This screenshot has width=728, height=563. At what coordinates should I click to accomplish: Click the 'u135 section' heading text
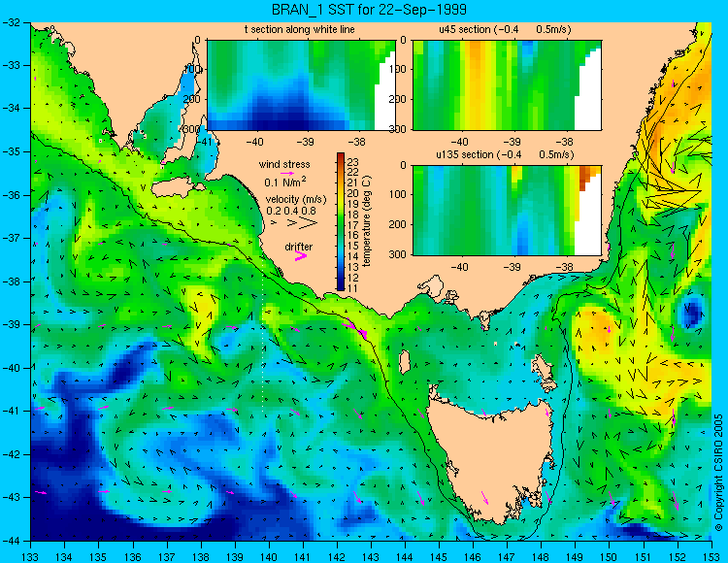[x=463, y=154]
